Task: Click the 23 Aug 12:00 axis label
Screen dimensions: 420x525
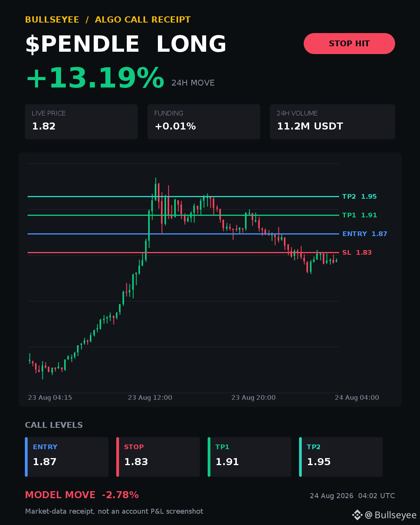Action: click(x=150, y=397)
